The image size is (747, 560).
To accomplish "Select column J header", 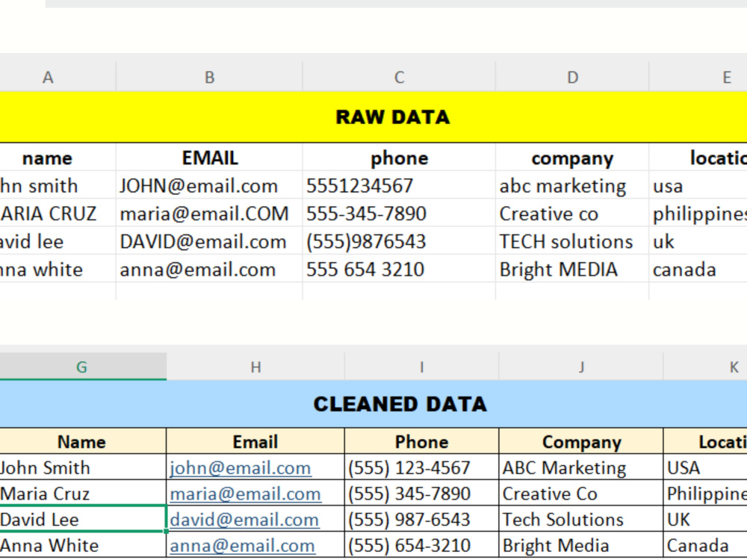I will point(581,367).
